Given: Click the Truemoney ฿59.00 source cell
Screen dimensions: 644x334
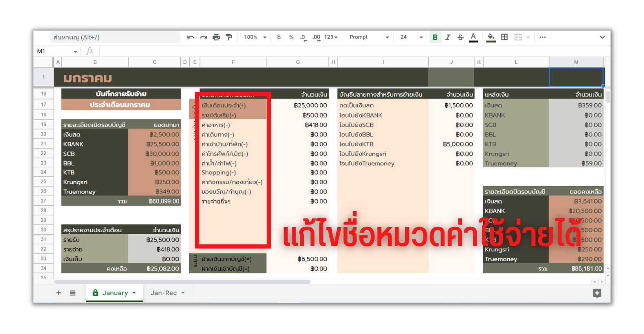Looking at the screenshot, I should [576, 163].
